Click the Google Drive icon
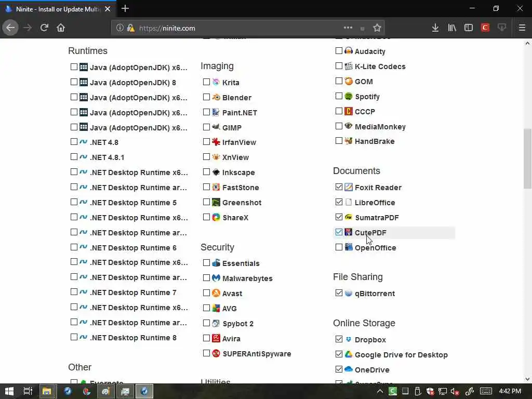532x399 pixels. tap(349, 354)
